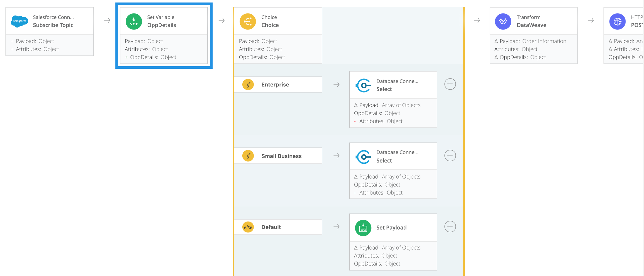Click the yellow Choice router icon
The image size is (644, 276).
pos(248,21)
